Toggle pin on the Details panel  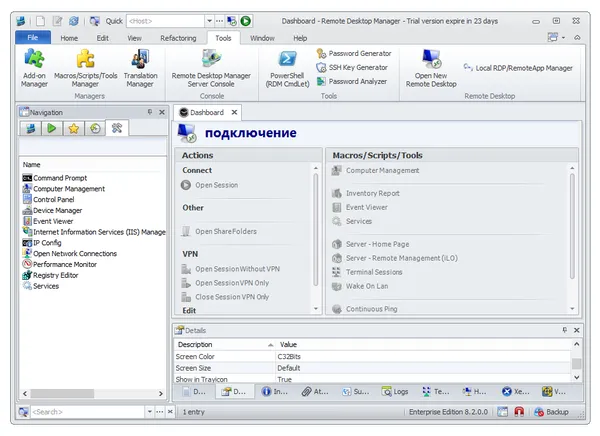tap(565, 330)
